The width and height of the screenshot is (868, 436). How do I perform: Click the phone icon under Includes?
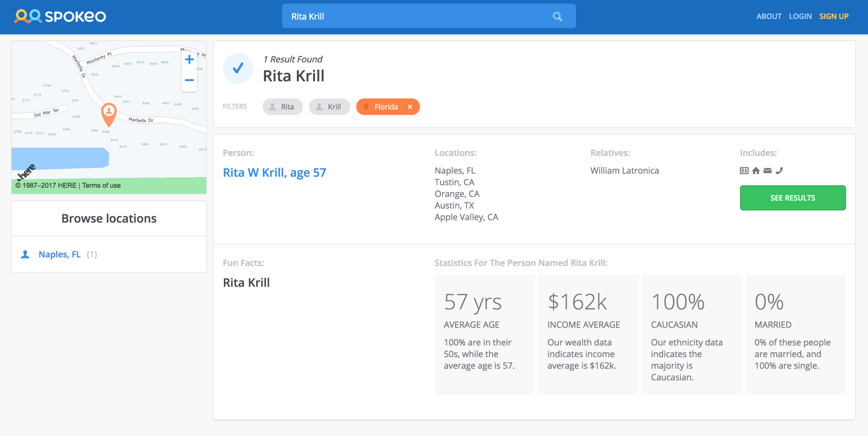coord(779,171)
